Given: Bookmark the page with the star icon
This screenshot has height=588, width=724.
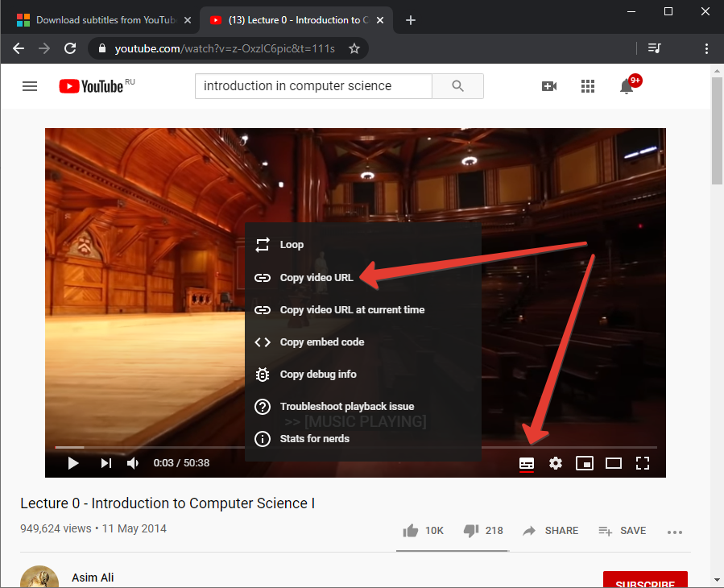Looking at the screenshot, I should tap(354, 48).
